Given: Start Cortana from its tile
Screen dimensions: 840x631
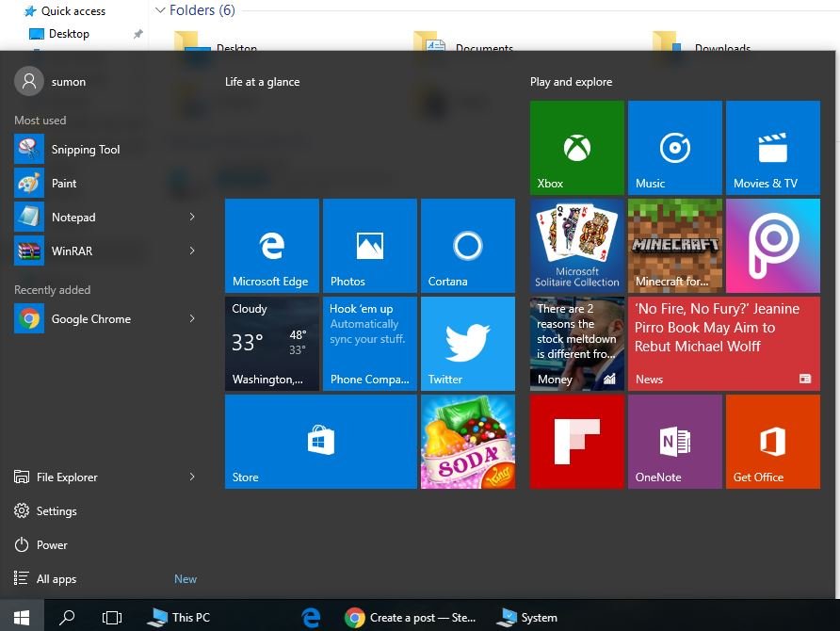Looking at the screenshot, I should coord(468,245).
